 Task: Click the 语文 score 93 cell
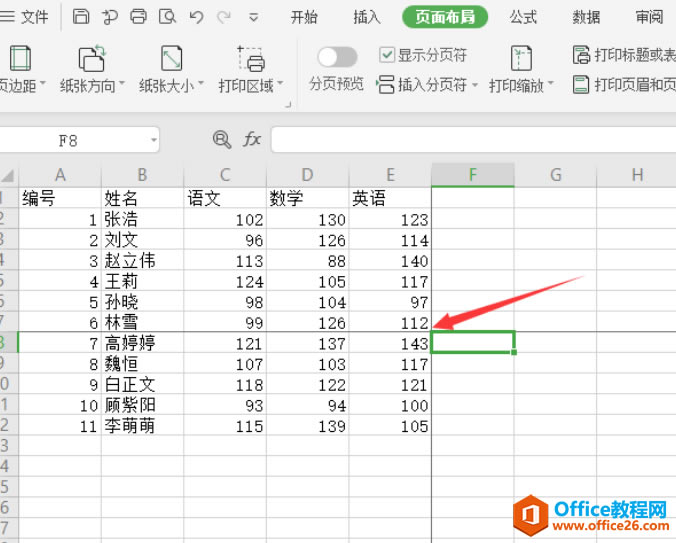point(225,405)
